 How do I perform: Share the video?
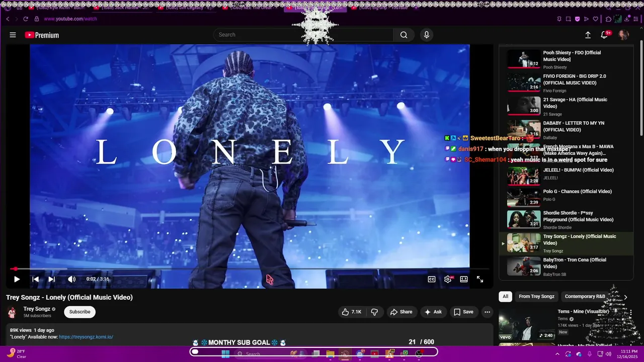click(401, 312)
